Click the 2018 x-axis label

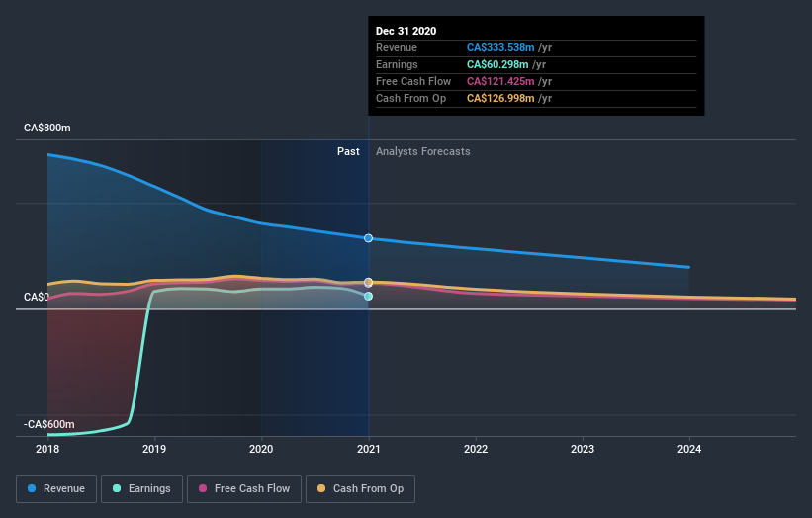point(47,449)
